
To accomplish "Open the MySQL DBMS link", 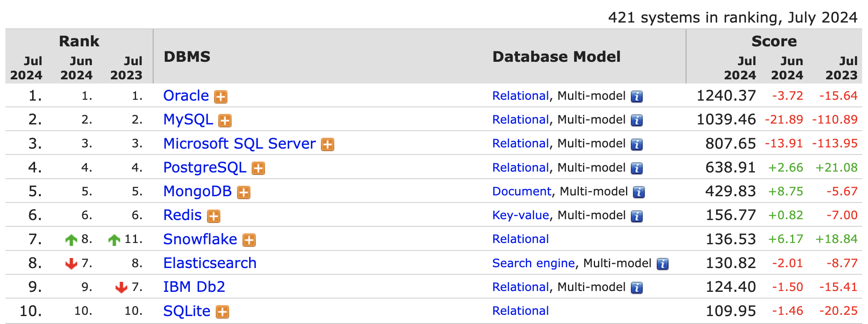I will click(188, 119).
